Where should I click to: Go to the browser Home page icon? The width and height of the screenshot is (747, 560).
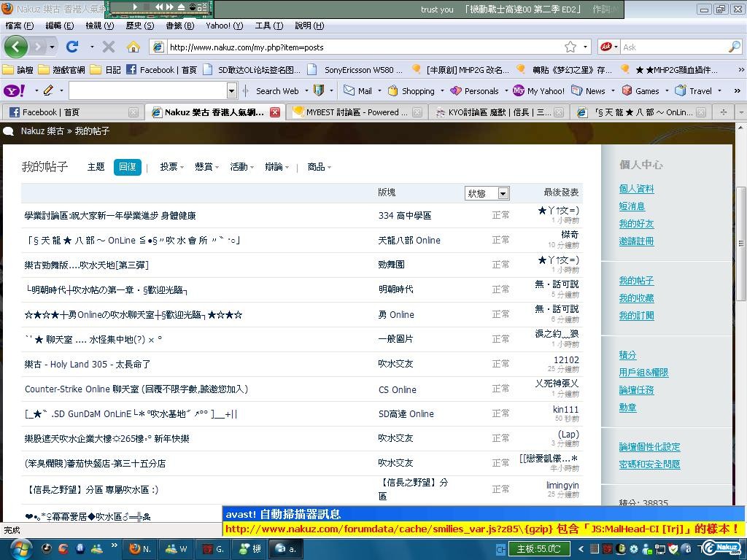point(133,47)
